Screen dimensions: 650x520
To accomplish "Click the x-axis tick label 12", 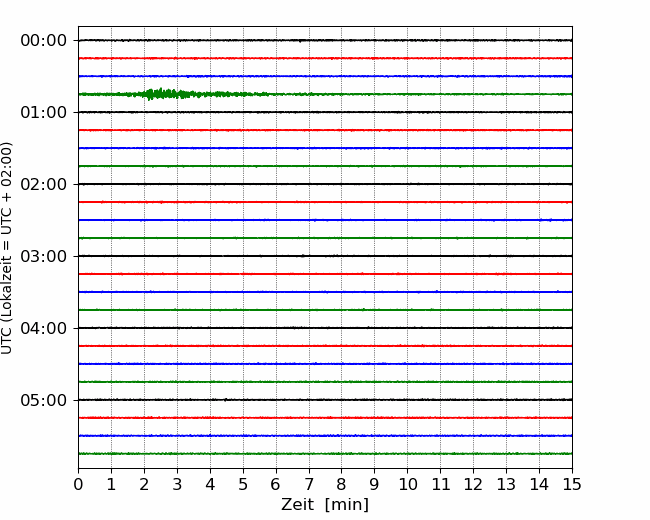I will (x=473, y=484).
